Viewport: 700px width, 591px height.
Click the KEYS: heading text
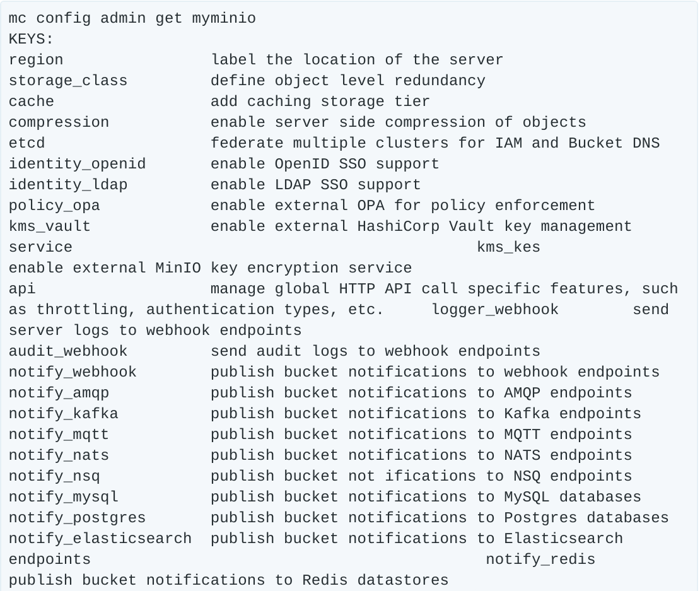[32, 39]
